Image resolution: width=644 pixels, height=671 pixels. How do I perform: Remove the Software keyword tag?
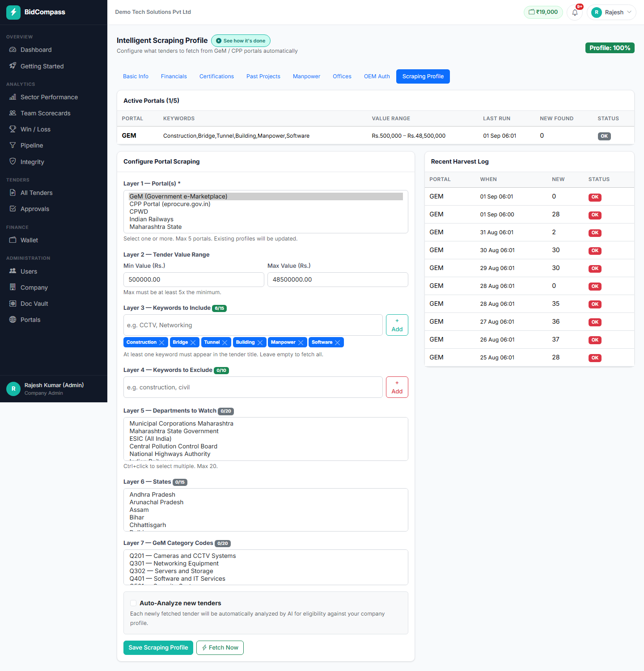[x=338, y=342]
